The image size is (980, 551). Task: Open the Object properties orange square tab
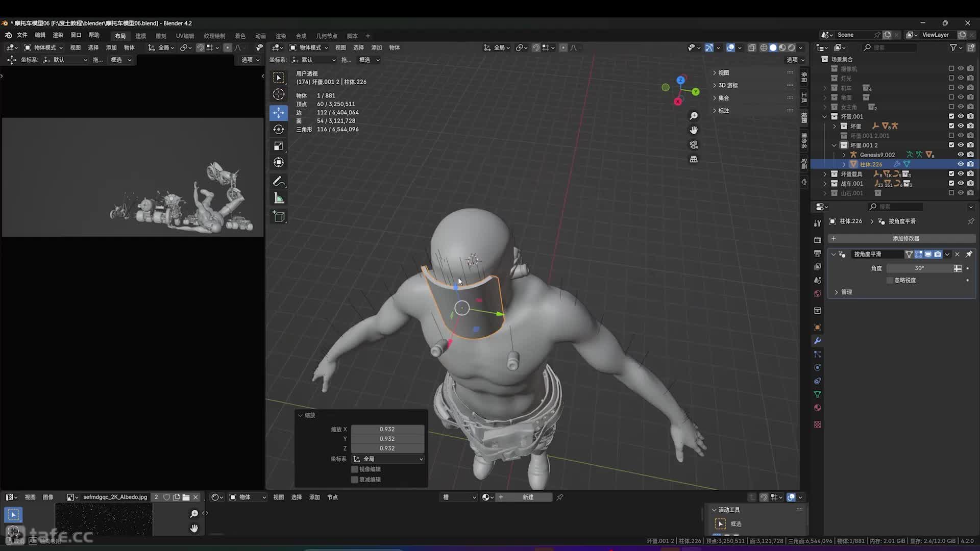[817, 327]
